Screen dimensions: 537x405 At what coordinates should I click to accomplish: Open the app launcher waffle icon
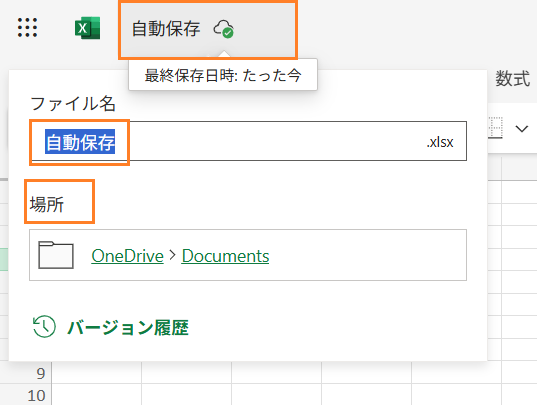click(27, 27)
